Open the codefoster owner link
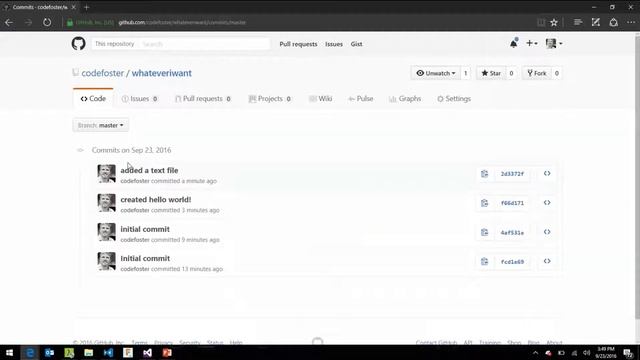The width and height of the screenshot is (640, 360). 102,73
